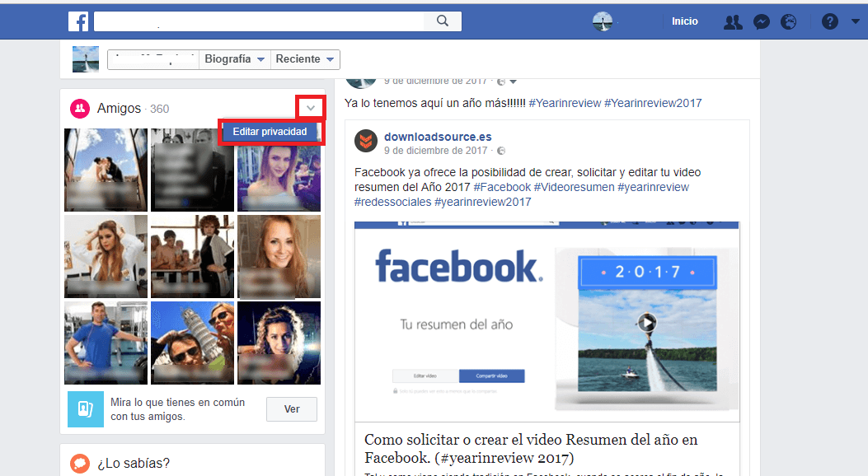Click the #Yearinreview2017 hashtag in the top post

(653, 104)
